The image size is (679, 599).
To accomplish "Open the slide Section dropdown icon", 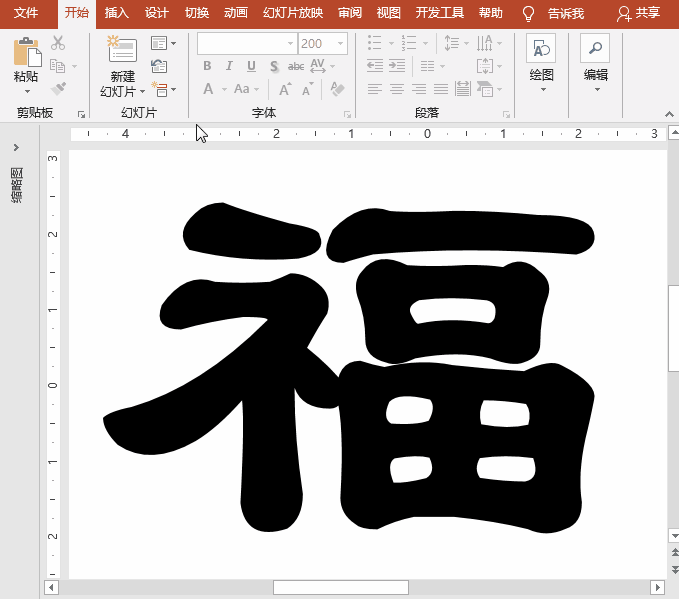I will [163, 89].
